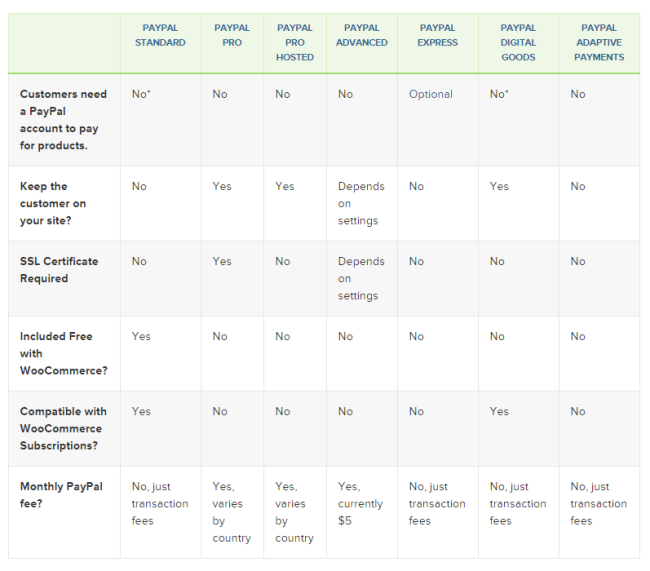Viewport: 650px width, 571px height.
Task: Click 'No' for PayPal Advanced Included Free
Action: point(345,337)
